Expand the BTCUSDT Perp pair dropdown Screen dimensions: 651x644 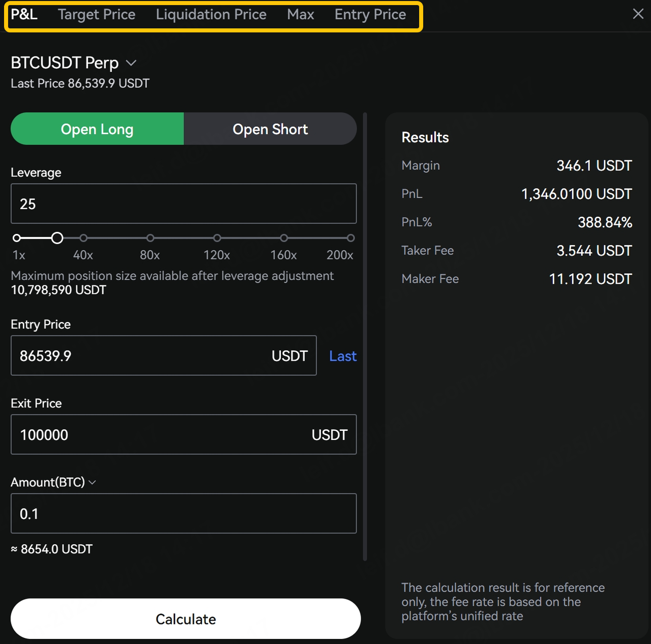point(131,63)
